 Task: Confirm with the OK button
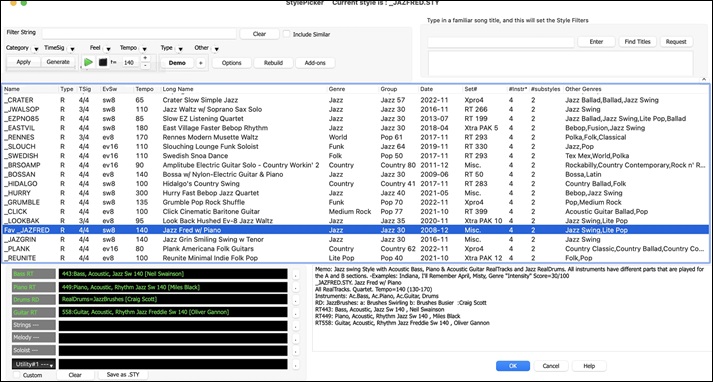point(513,366)
